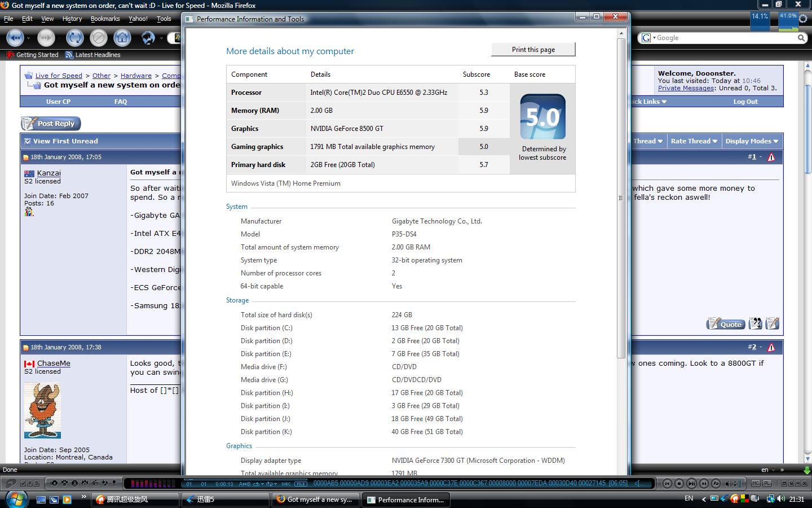
Task: Click the globe icon in Firefox toolbar
Action: (x=148, y=38)
